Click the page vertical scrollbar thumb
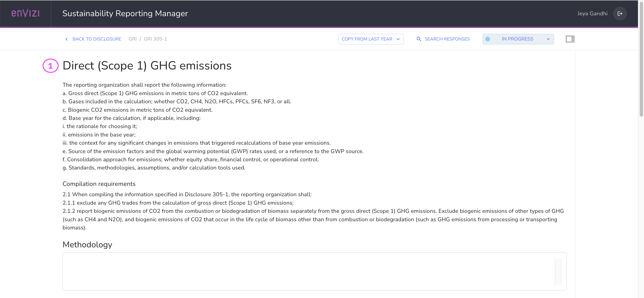 tap(641, 59)
